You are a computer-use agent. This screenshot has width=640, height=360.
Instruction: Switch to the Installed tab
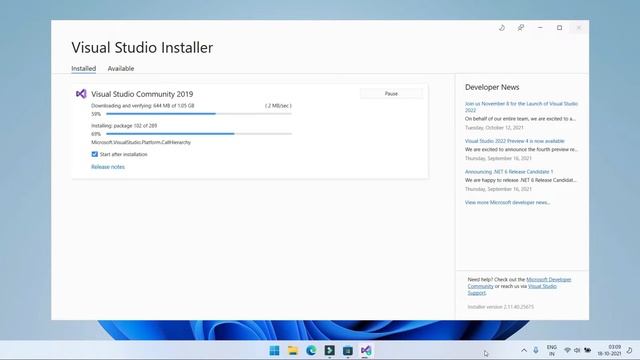coord(84,69)
